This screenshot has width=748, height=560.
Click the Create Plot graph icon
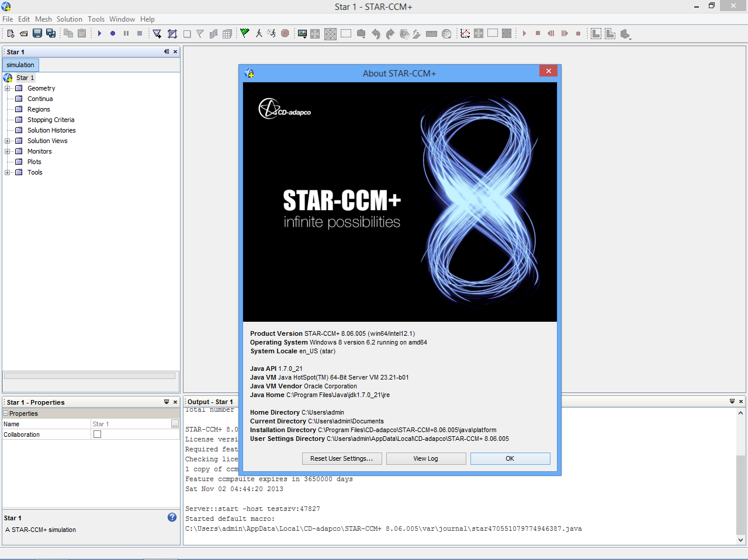coord(465,33)
